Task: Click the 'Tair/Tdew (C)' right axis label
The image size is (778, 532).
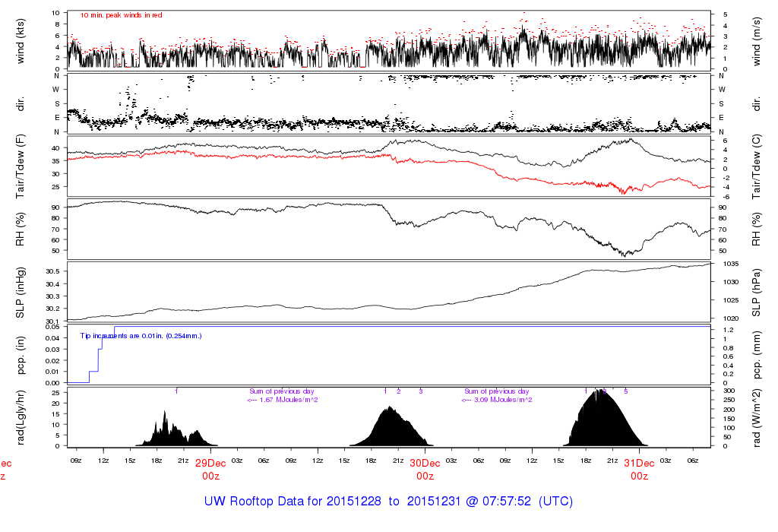Action: (x=757, y=166)
